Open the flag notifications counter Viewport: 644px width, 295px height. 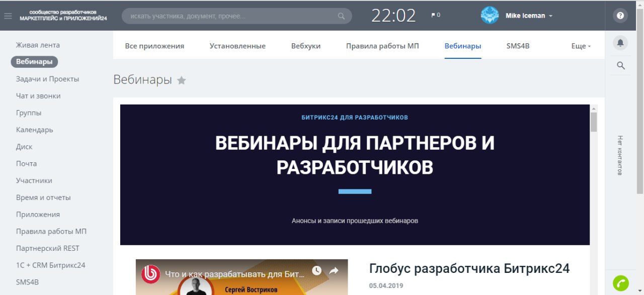[436, 15]
